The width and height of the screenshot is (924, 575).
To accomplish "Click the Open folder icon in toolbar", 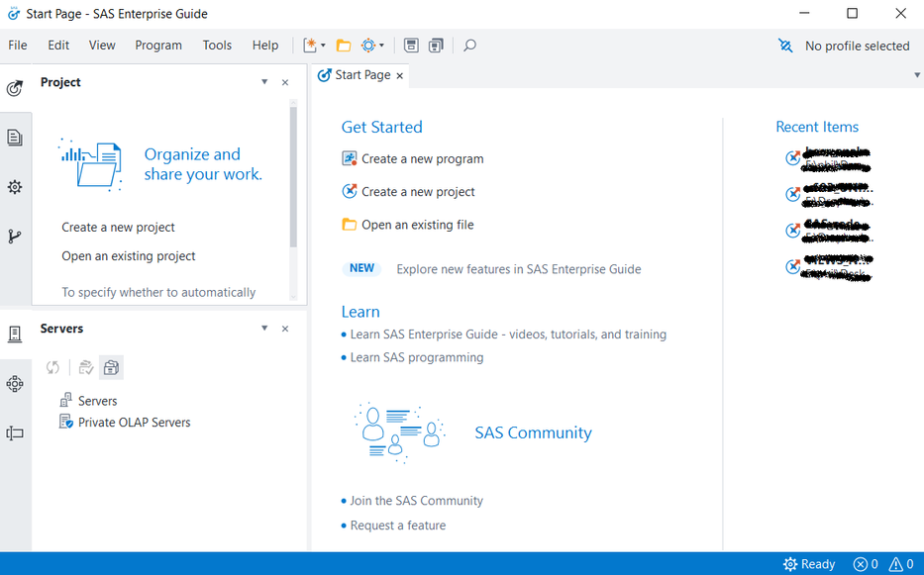I will 344,46.
